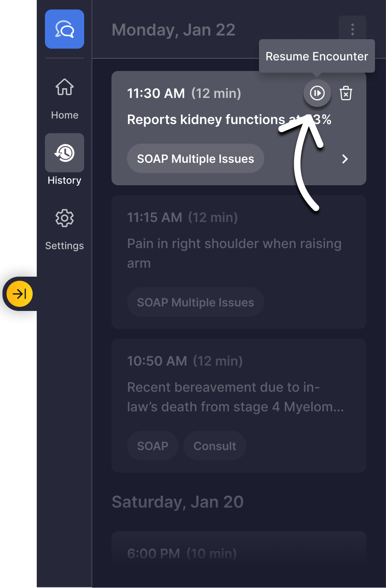Go to Home in sidebar
Screen dimensions: 386x588
click(65, 87)
